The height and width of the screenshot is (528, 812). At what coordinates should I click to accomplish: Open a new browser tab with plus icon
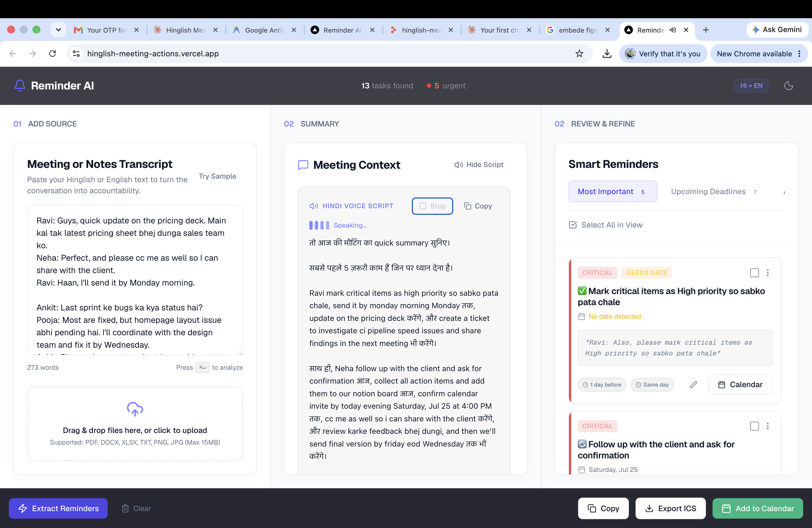[706, 30]
